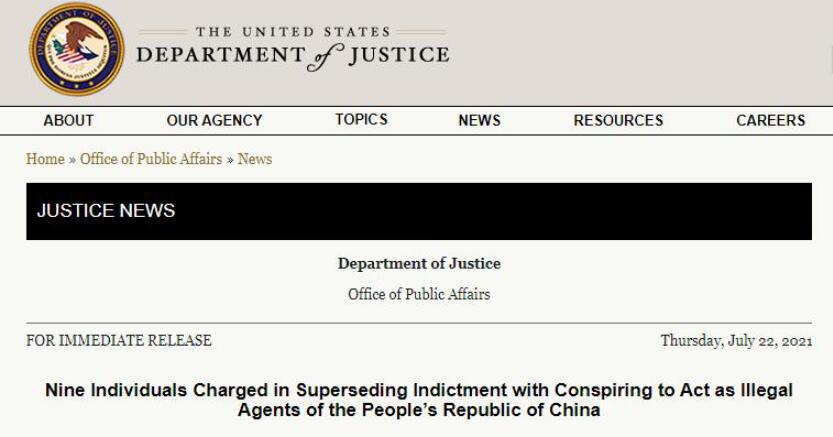Follow the Home breadcrumb link

point(45,159)
